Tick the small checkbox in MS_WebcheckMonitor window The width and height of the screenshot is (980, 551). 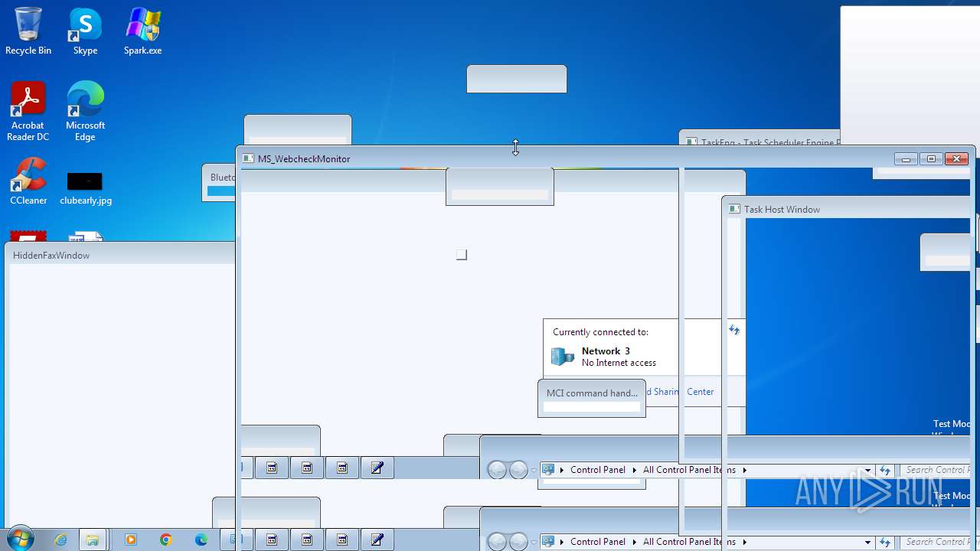[x=462, y=255]
